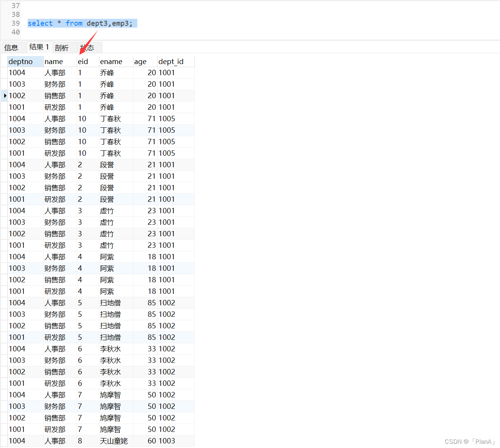Select dept_id 1003 in the 天山童姥 row
Image resolution: width=500 pixels, height=448 pixels.
pyautogui.click(x=176, y=441)
